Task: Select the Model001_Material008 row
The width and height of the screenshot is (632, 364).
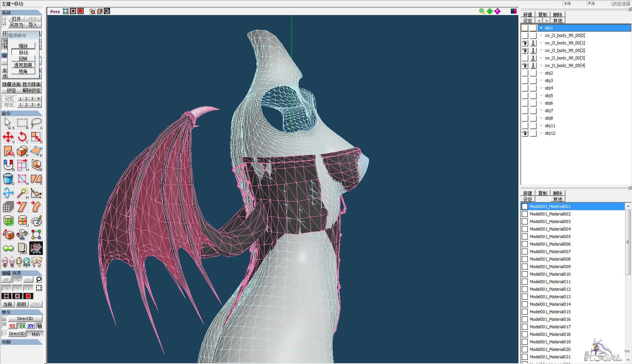Action: pos(573,259)
